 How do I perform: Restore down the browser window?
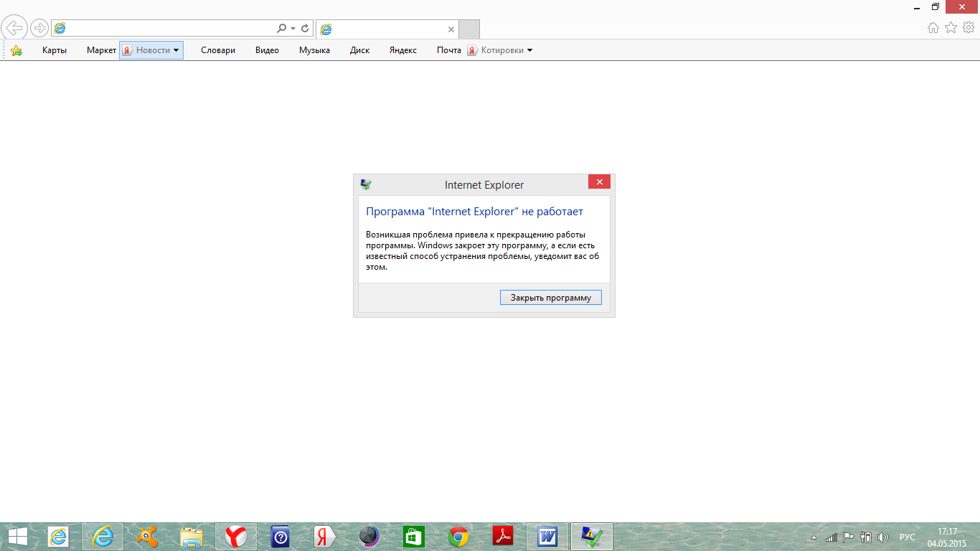click(x=936, y=6)
